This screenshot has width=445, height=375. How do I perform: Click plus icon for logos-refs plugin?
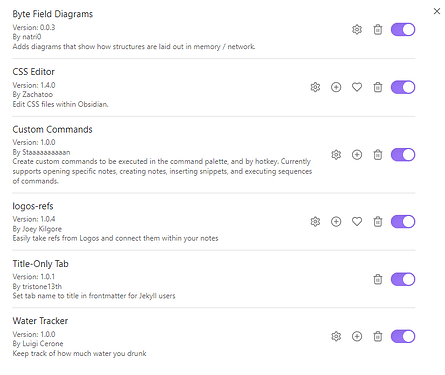[336, 222]
